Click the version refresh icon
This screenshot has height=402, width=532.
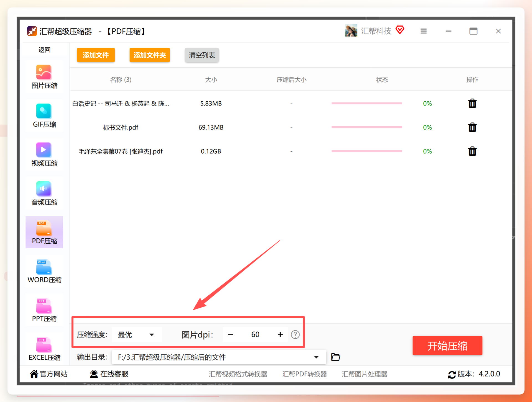pyautogui.click(x=452, y=375)
